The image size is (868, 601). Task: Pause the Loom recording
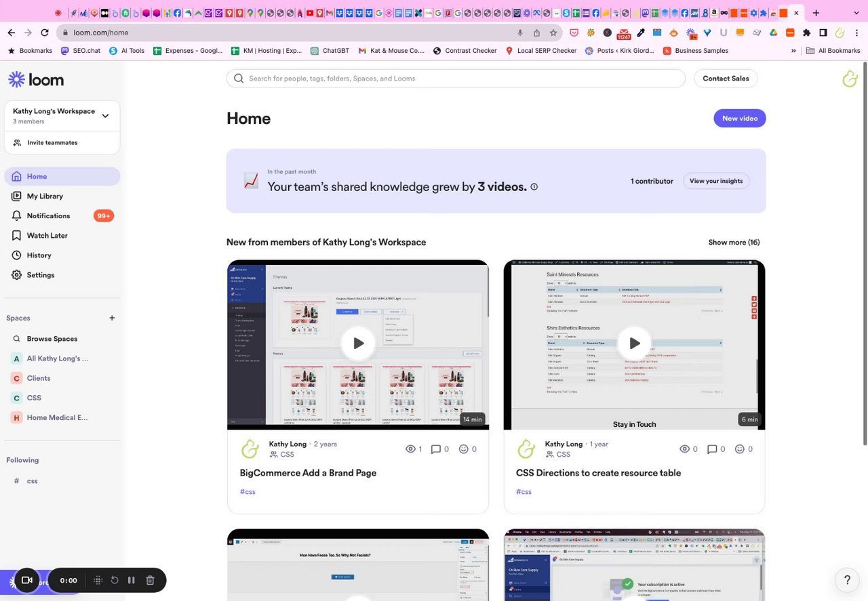coord(132,580)
